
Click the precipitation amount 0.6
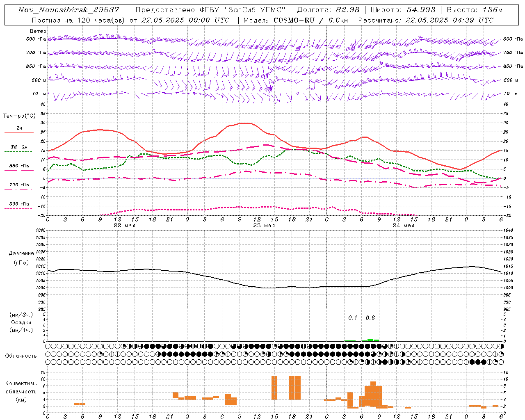[x=370, y=318]
